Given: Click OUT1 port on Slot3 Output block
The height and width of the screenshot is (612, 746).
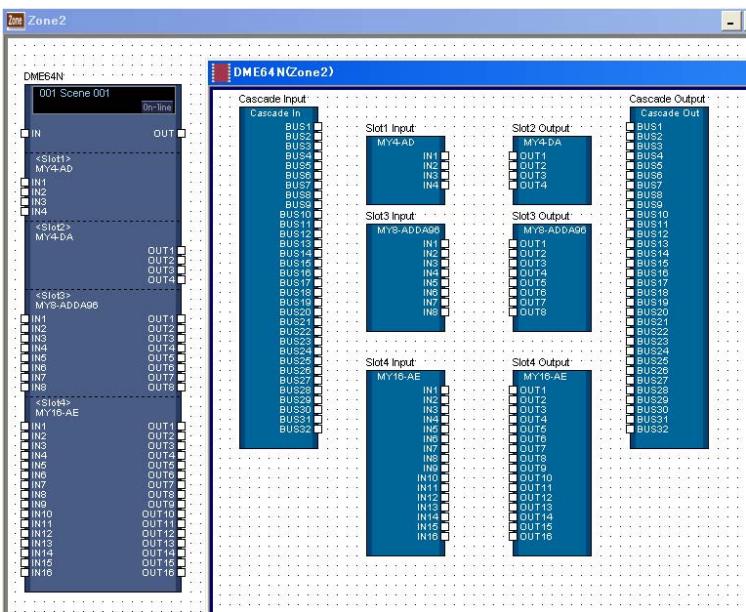Looking at the screenshot, I should click(x=513, y=244).
